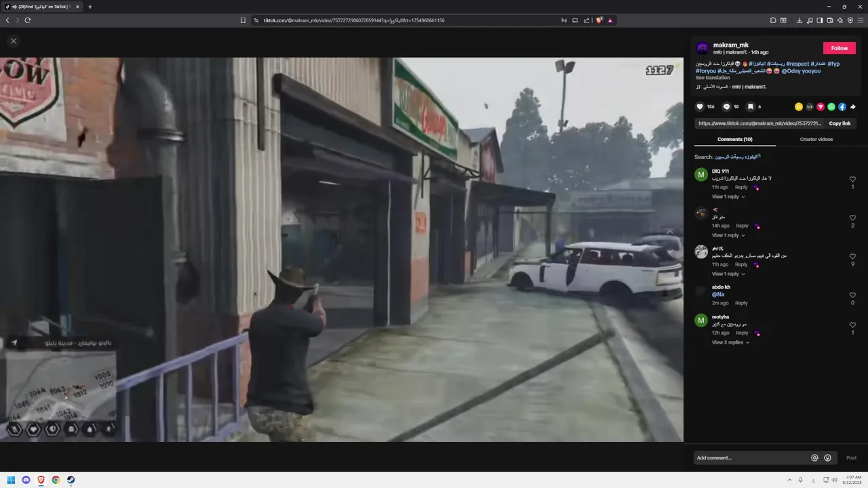The width and height of the screenshot is (868, 488).
Task: Click the video URL text field
Action: click(759, 123)
